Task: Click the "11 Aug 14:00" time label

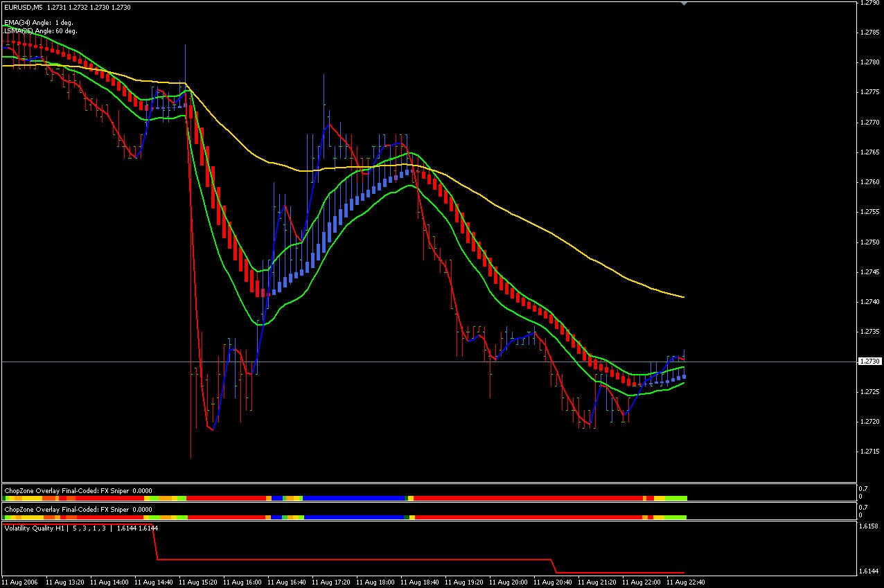Action: (109, 582)
